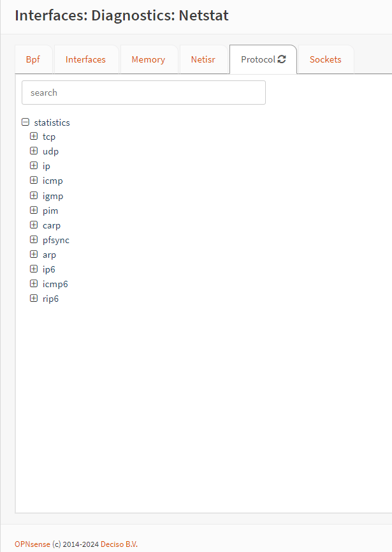Viewport: 392px width, 552px height.
Task: Expand the pfsync plus icon
Action: (x=34, y=240)
